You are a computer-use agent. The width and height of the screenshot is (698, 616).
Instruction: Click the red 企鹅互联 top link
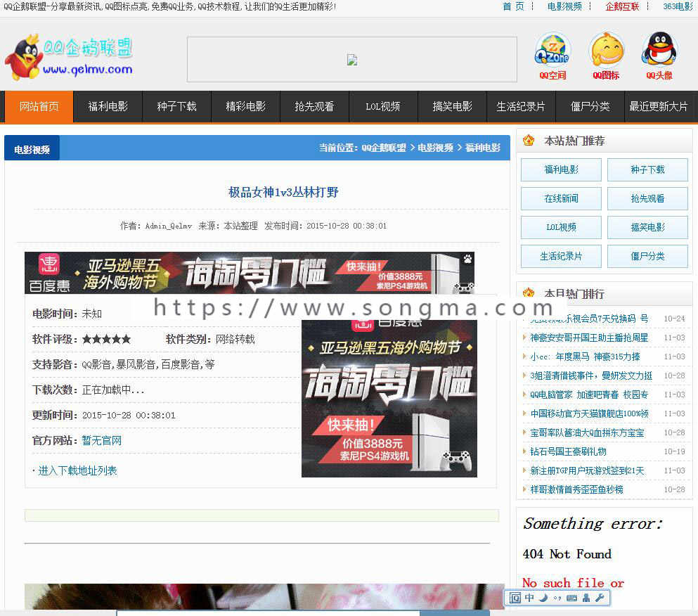622,6
